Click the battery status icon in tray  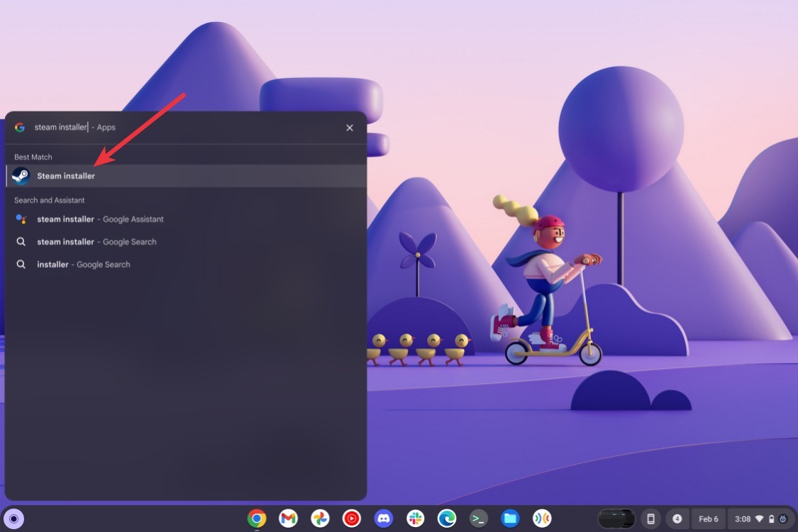click(772, 519)
